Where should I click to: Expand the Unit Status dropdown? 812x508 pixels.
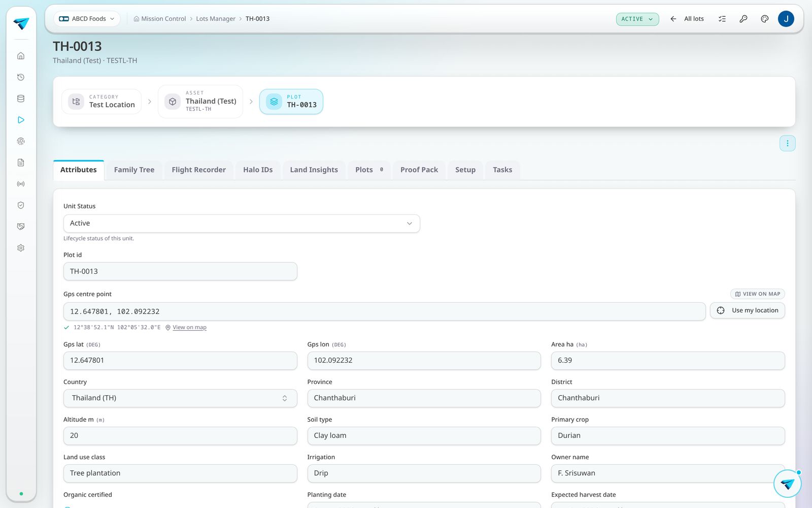[x=242, y=224]
